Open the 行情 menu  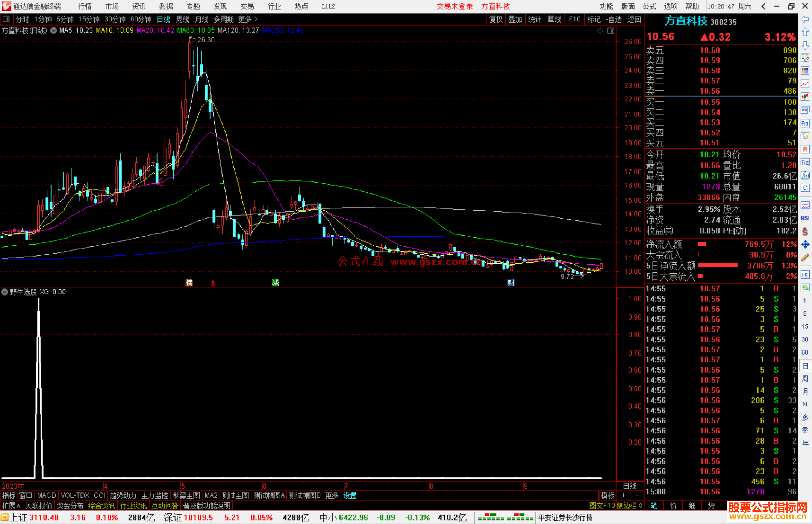(85, 6)
